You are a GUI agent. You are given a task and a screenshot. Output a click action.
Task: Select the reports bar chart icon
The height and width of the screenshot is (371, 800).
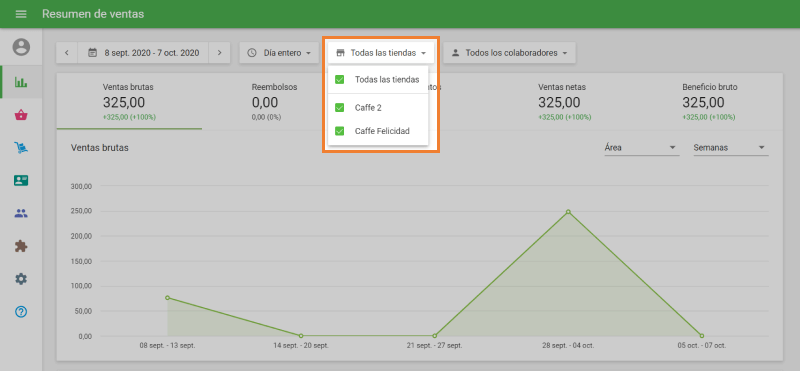(x=21, y=82)
